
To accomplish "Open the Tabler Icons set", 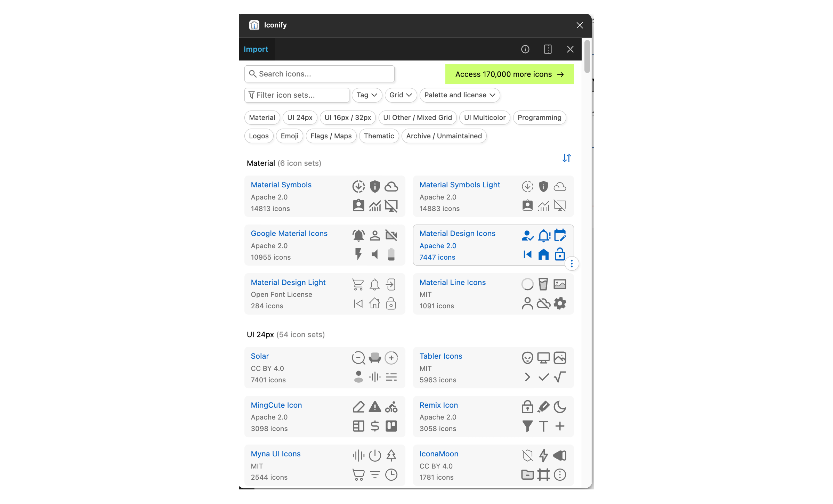I will tap(440, 356).
